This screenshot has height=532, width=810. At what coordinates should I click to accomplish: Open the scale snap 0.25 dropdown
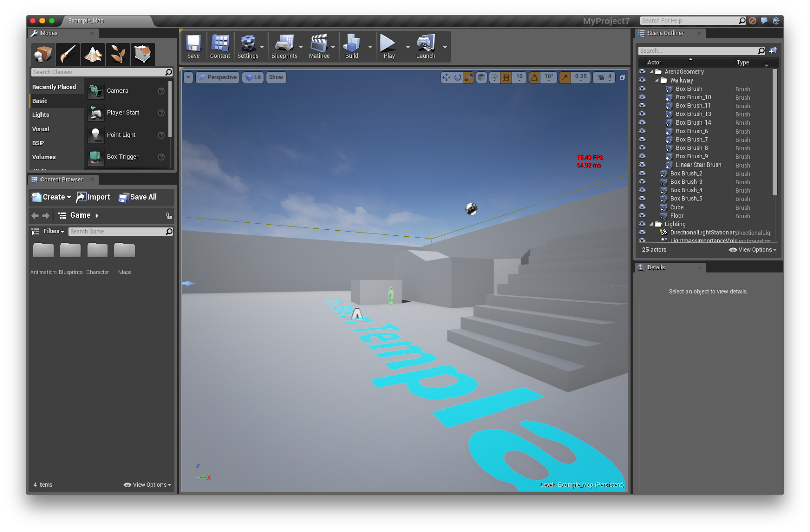click(x=581, y=77)
